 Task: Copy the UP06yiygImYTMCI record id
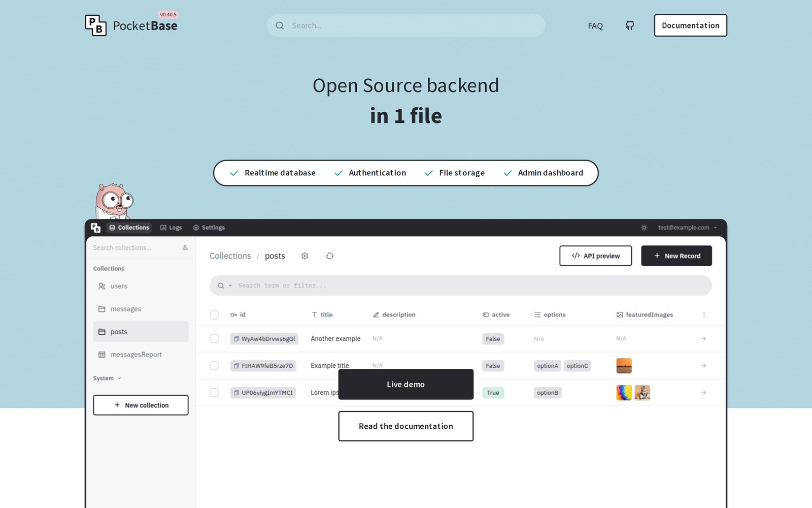coord(236,393)
